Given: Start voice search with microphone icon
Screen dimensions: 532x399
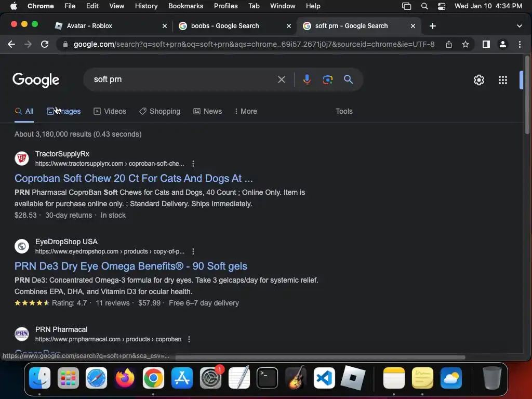Looking at the screenshot, I should point(307,79).
